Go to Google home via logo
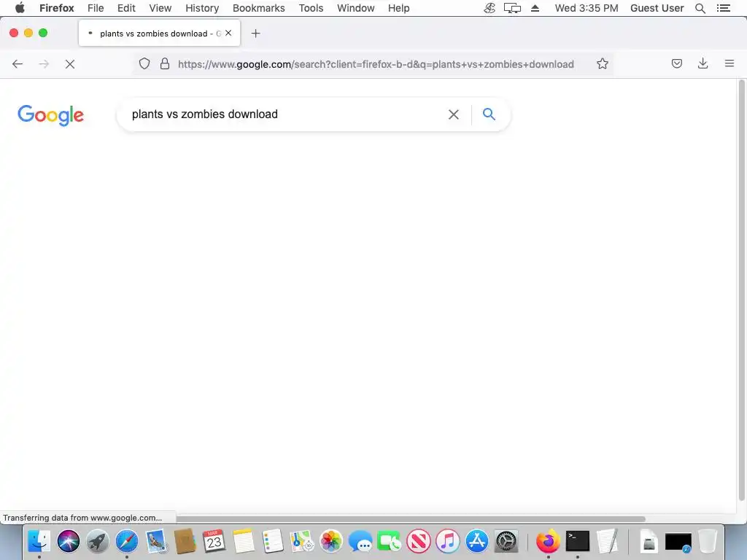The image size is (747, 560). click(50, 115)
